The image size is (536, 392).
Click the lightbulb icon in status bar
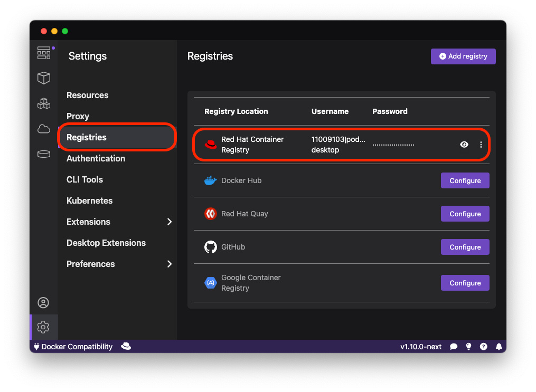pos(468,347)
